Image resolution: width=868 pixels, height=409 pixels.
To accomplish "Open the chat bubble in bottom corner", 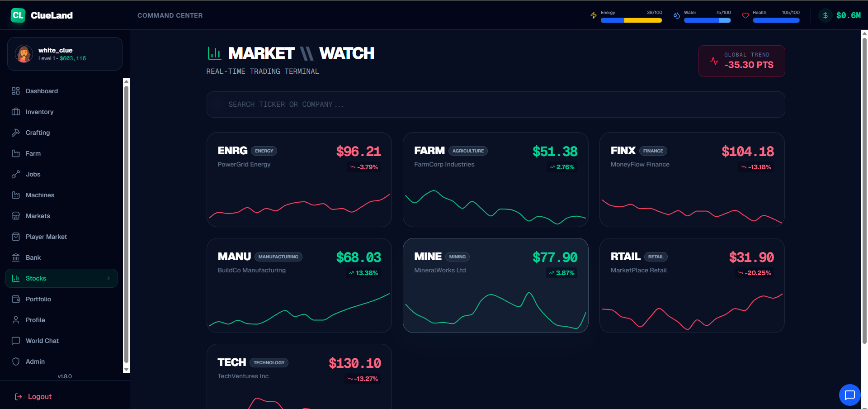I will [x=850, y=395].
